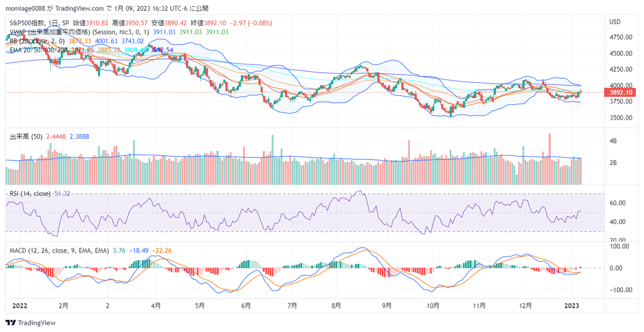Click the 4月 label on time axis
The width and height of the screenshot is (644, 332).
[x=156, y=305]
